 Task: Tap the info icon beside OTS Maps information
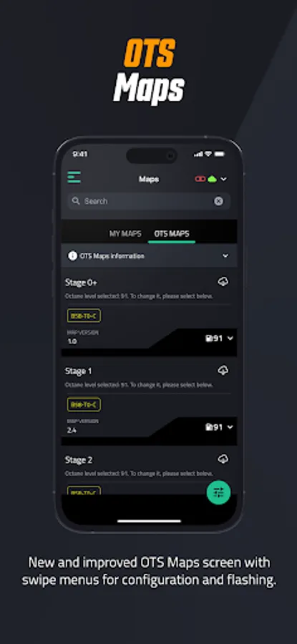point(73,256)
